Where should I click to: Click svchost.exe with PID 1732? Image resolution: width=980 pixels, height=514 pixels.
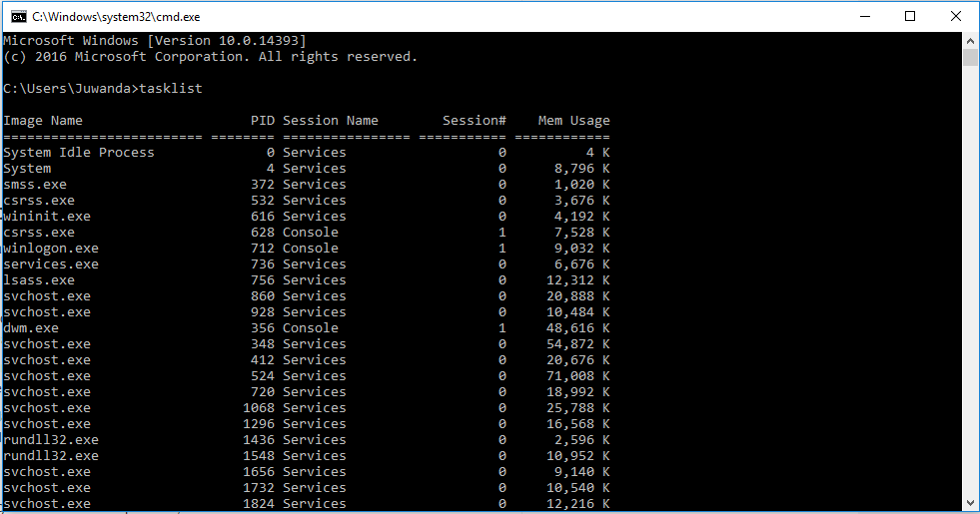47,488
